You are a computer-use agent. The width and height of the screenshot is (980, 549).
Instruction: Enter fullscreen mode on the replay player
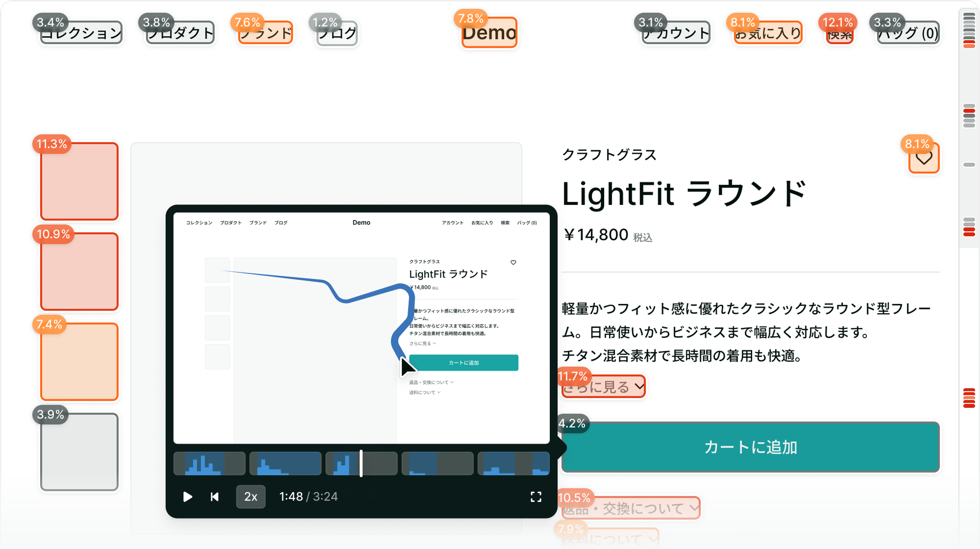pos(537,497)
